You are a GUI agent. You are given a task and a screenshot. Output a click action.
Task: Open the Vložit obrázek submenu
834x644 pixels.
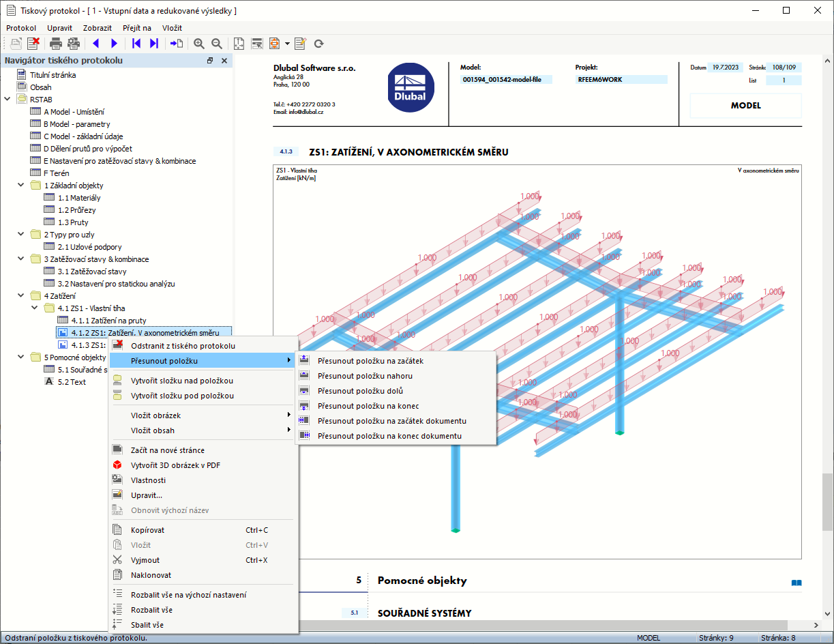coord(203,415)
